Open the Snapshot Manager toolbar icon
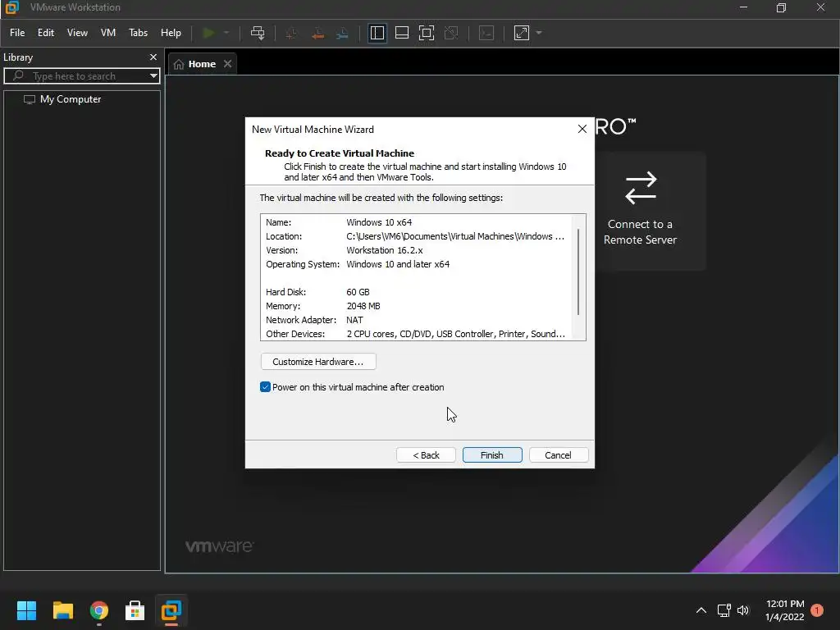Viewport: 840px width, 630px height. click(342, 33)
